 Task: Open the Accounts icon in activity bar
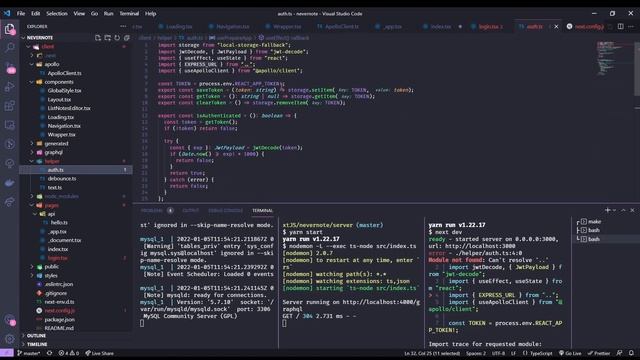pos(9,319)
